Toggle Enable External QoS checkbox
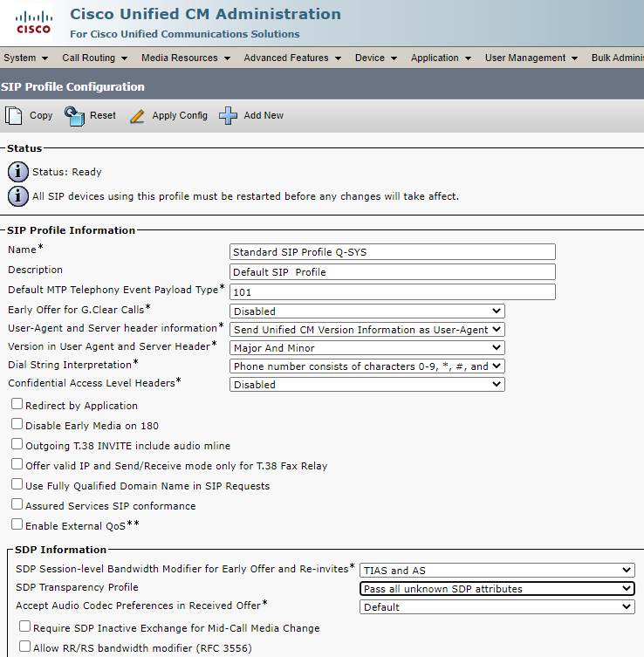The height and width of the screenshot is (657, 644). tap(17, 524)
